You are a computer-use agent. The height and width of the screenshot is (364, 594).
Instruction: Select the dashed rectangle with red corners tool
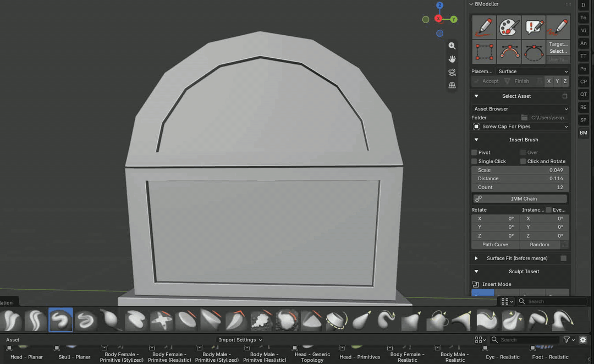[484, 52]
